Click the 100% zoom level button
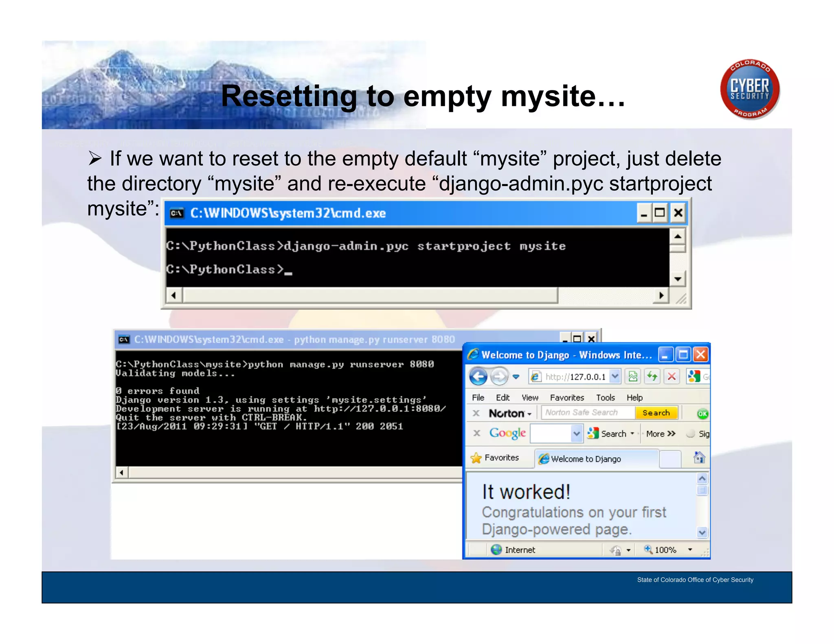 click(x=661, y=550)
